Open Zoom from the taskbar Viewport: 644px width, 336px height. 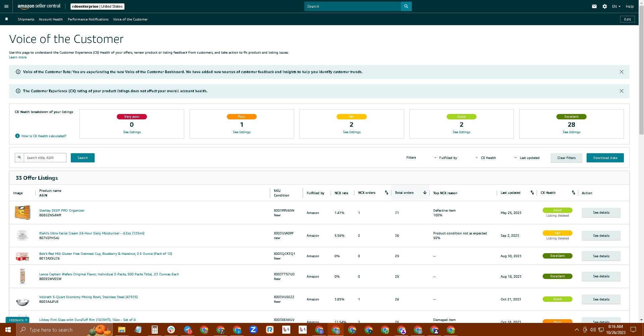pyautogui.click(x=253, y=330)
